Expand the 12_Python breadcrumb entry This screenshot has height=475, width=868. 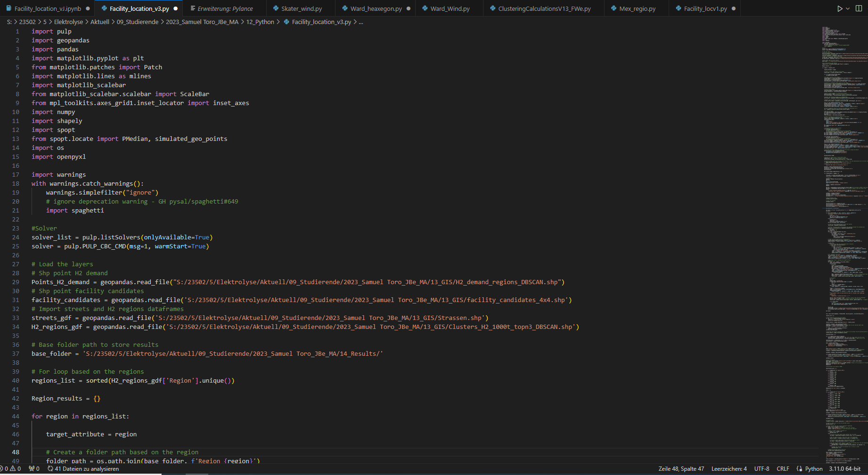[261, 22]
